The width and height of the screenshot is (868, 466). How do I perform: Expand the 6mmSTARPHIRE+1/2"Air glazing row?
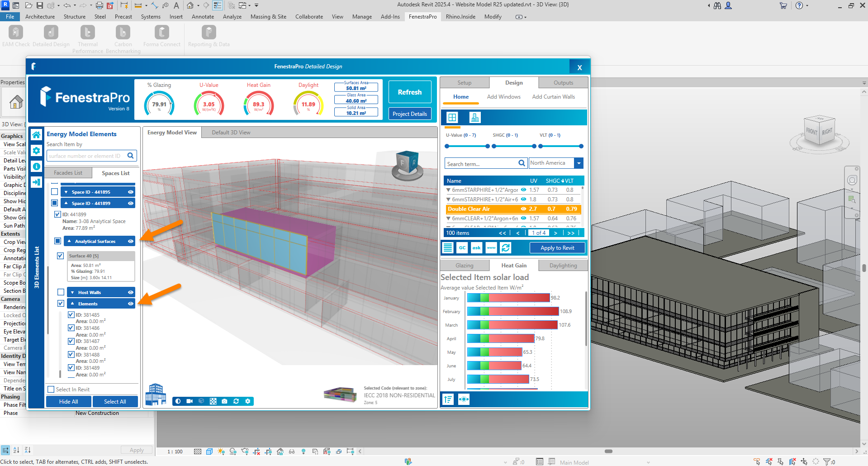[448, 200]
